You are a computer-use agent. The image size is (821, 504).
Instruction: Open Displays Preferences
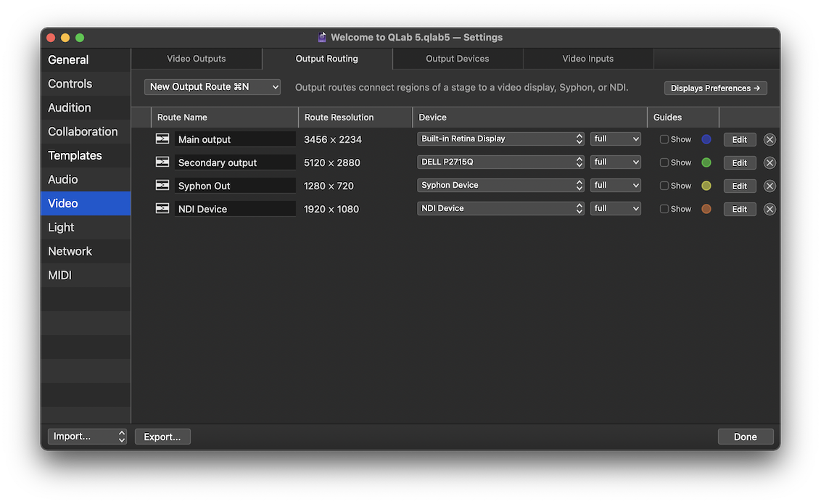(715, 88)
